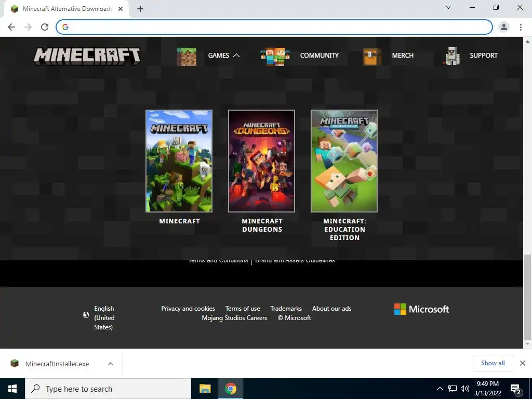Click the scrollbar down arrow
This screenshot has width=532, height=399.
point(528,344)
